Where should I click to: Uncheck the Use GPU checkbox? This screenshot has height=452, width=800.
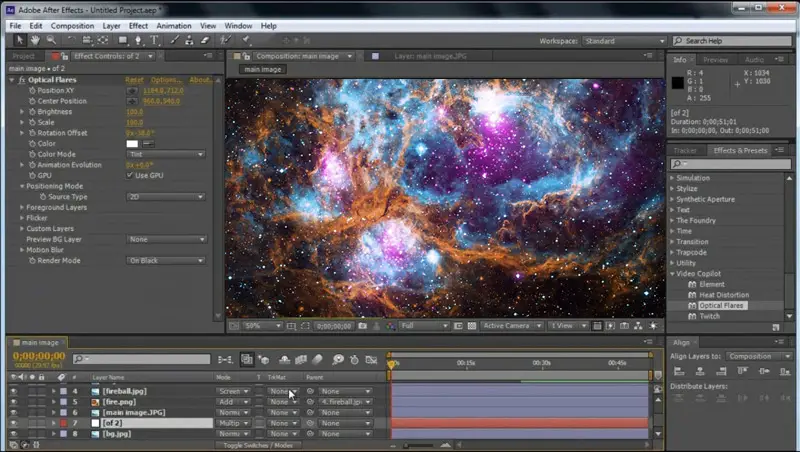[x=130, y=175]
